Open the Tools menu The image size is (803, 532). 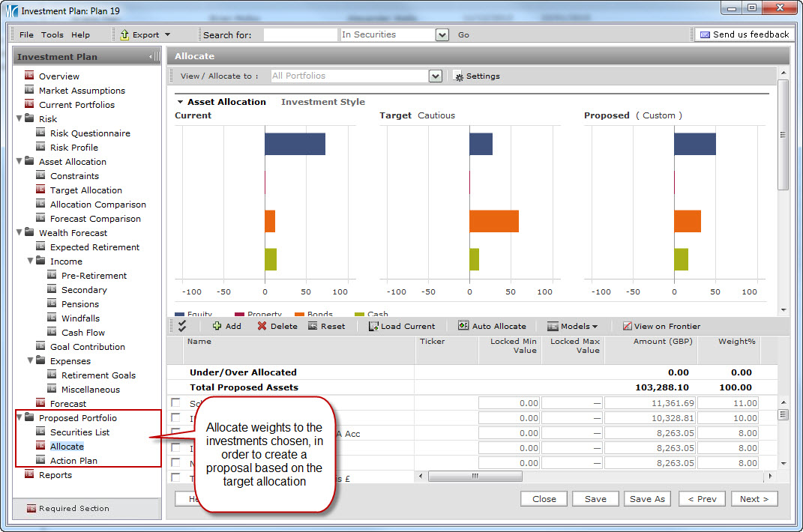52,34
